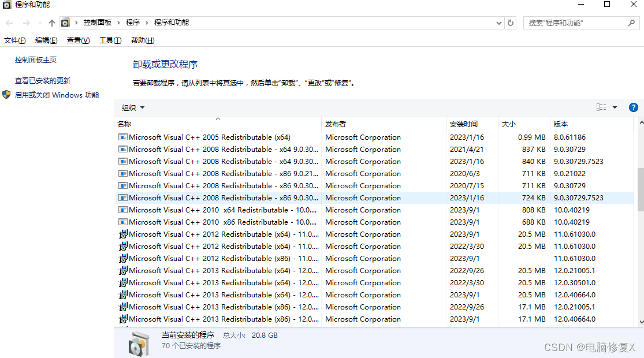The height and width of the screenshot is (358, 644).
Task: Click icon of 2013 (x64) entry version 12.0.30501.0
Action: click(123, 282)
